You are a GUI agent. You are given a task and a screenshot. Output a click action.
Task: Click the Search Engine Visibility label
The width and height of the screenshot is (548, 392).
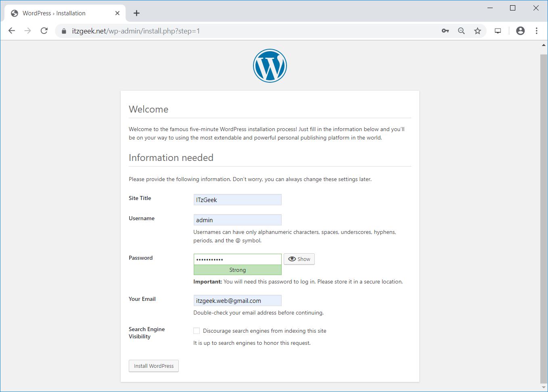pyautogui.click(x=146, y=333)
